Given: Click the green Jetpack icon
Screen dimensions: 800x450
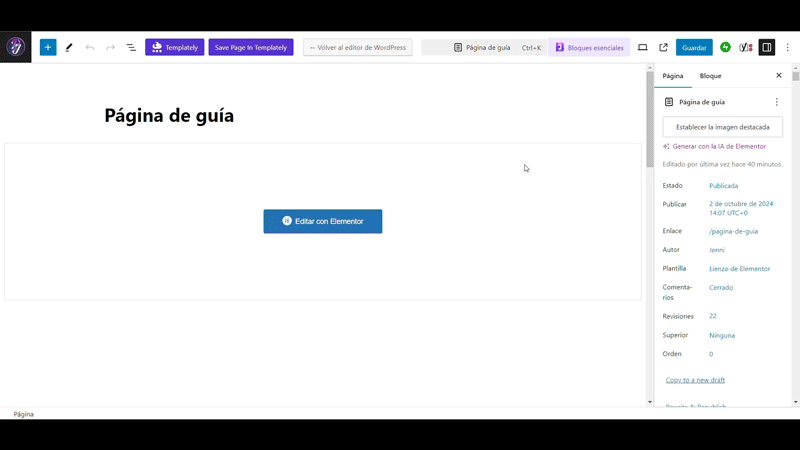Looking at the screenshot, I should coord(725,47).
